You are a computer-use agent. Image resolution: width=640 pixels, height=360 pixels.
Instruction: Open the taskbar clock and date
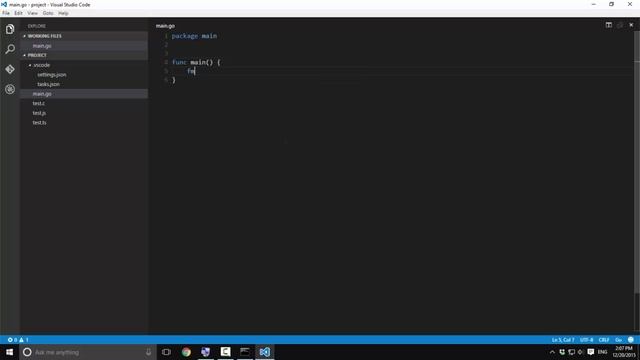(624, 352)
